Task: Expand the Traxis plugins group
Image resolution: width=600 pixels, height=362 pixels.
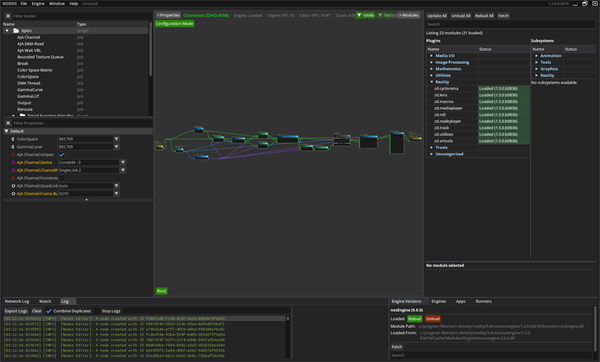Action: tap(432, 147)
